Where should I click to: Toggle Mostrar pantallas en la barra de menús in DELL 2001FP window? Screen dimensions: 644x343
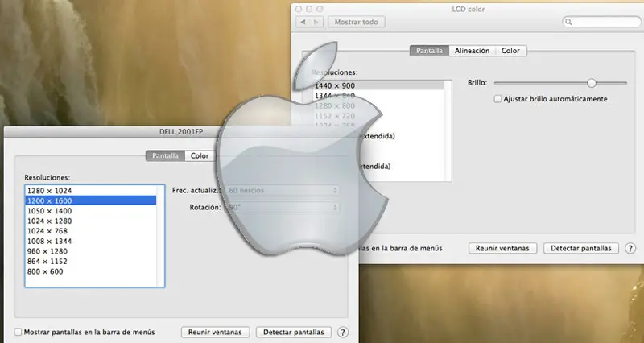click(18, 332)
